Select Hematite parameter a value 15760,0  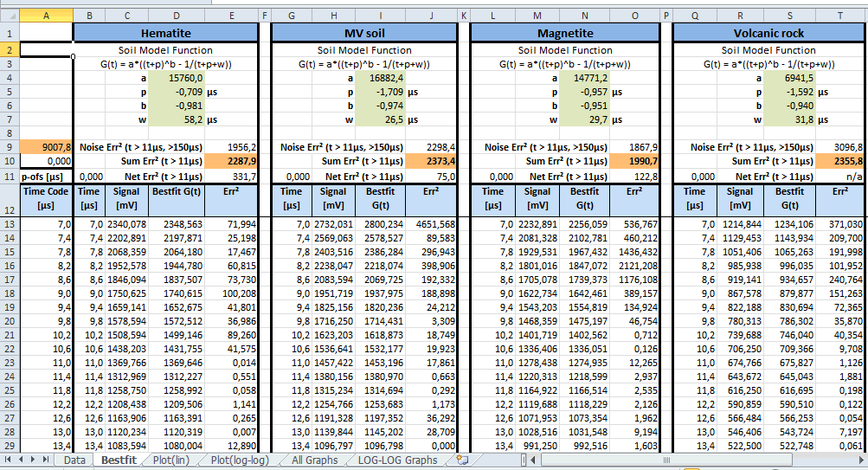pos(177,78)
